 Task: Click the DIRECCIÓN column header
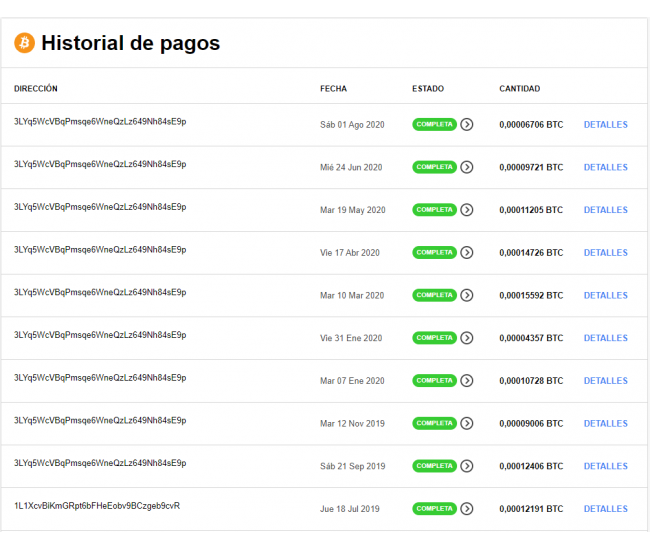click(36, 88)
